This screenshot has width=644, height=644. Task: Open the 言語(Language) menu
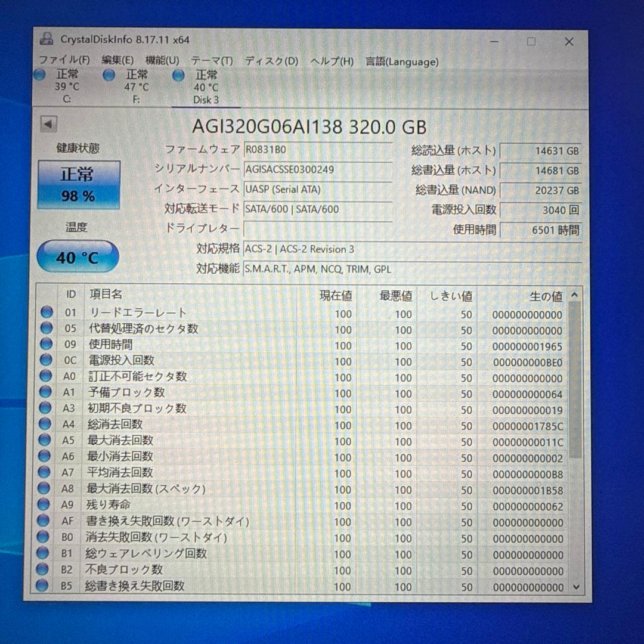pyautogui.click(x=402, y=62)
